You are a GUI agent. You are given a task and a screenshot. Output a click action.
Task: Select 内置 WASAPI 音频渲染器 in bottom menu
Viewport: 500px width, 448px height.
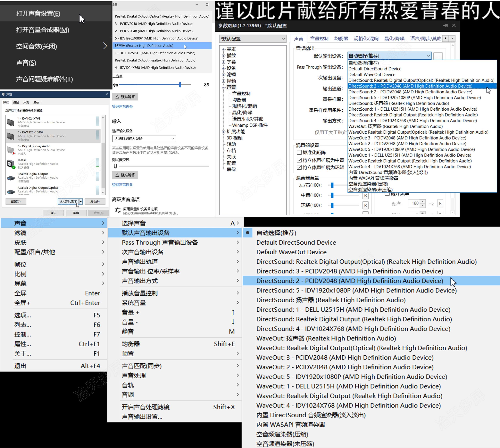[x=371, y=425]
